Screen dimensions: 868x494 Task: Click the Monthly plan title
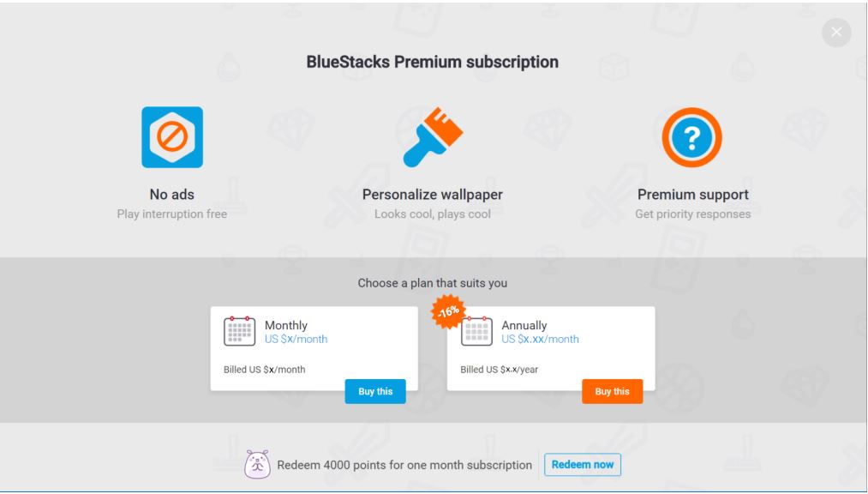coord(286,325)
